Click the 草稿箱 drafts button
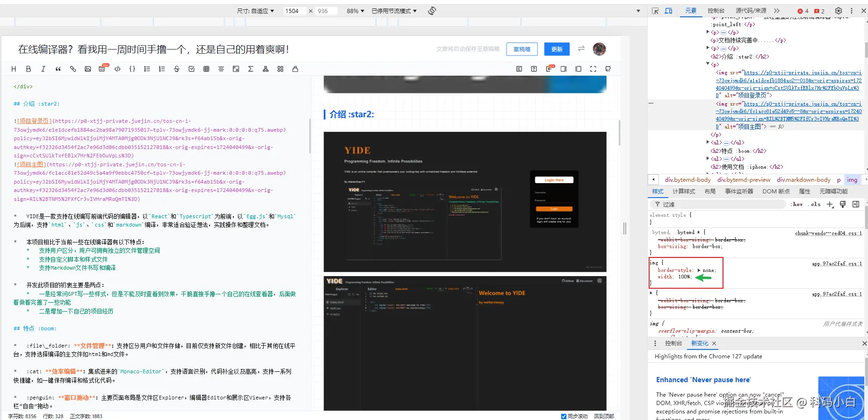Screen dimensions: 868x420 coord(522,49)
